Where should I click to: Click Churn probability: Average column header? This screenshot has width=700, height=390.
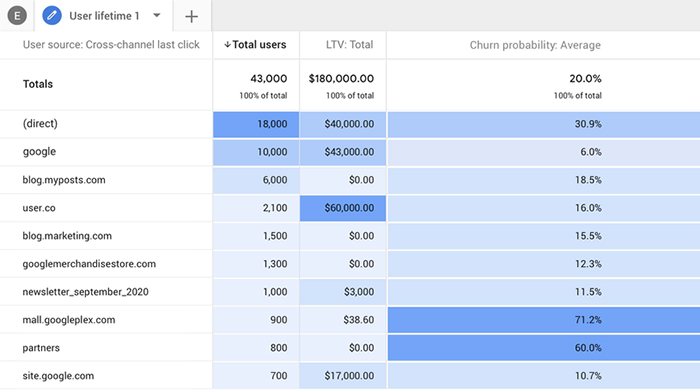[x=535, y=45]
